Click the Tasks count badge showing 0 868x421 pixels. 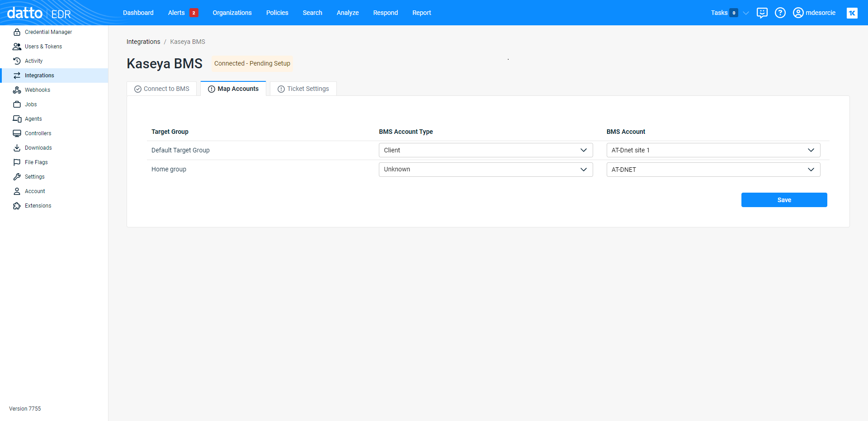734,13
